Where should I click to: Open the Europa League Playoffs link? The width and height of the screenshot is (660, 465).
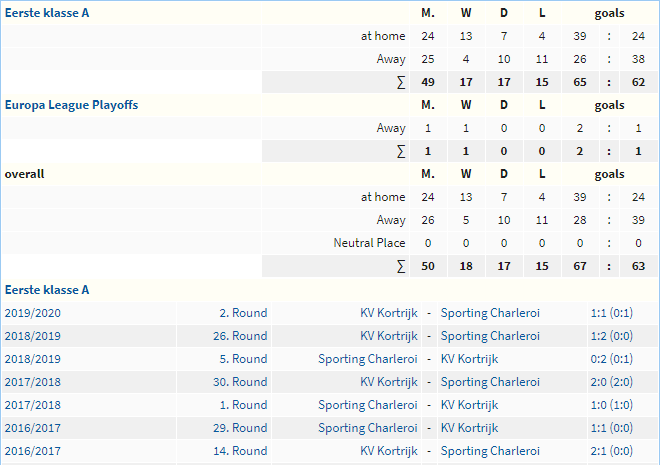click(71, 105)
